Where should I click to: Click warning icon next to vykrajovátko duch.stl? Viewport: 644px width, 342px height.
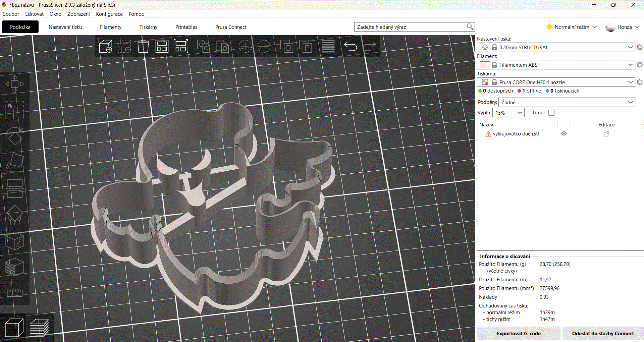[488, 134]
